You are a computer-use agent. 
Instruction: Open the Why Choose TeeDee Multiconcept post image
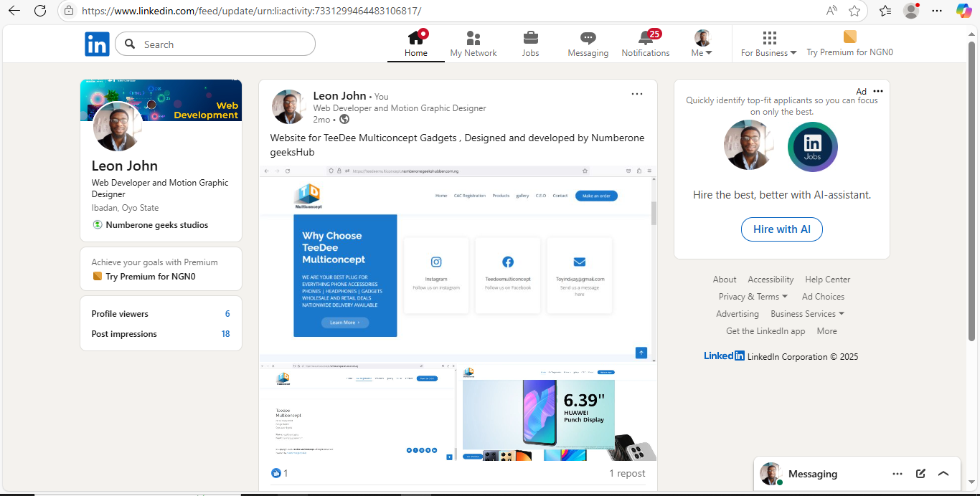[458, 264]
